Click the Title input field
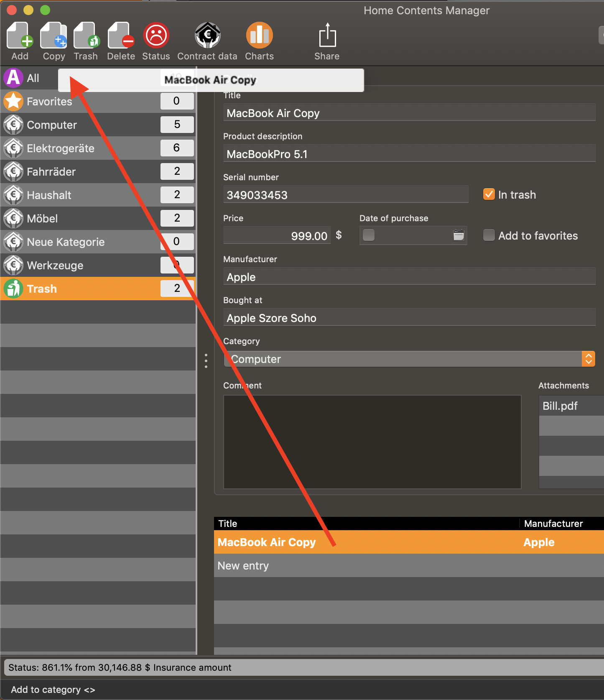The width and height of the screenshot is (604, 700). pos(409,113)
